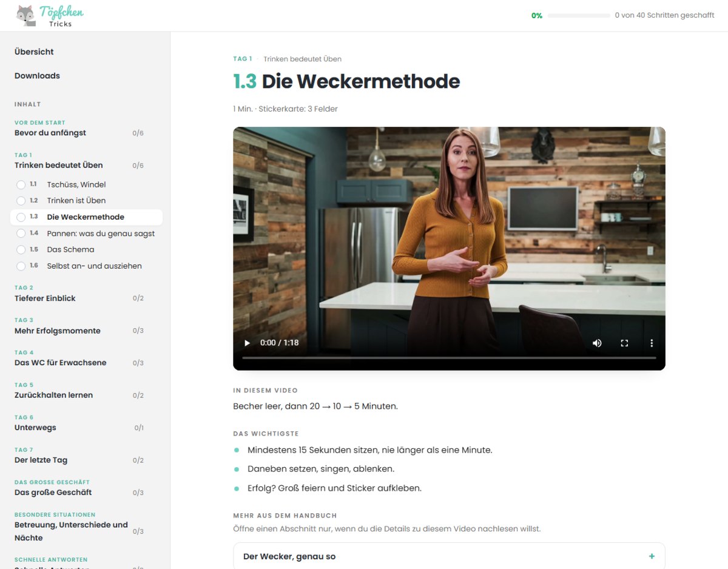This screenshot has width=728, height=569.
Task: Click Trinken bedeutet Üben breadcrumb text
Action: [x=302, y=59]
